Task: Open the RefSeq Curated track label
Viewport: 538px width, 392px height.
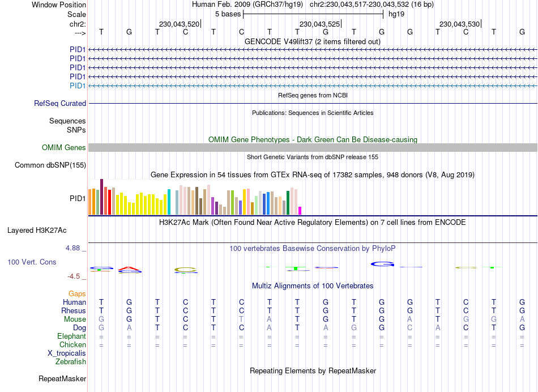Action: [x=60, y=103]
